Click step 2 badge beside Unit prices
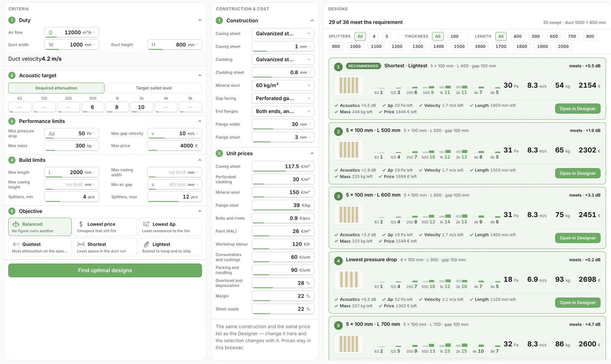This screenshot has width=611, height=364. click(x=219, y=154)
